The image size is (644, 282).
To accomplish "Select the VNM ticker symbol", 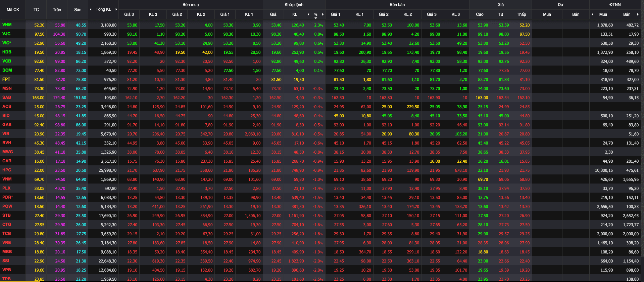I will (x=7, y=179).
